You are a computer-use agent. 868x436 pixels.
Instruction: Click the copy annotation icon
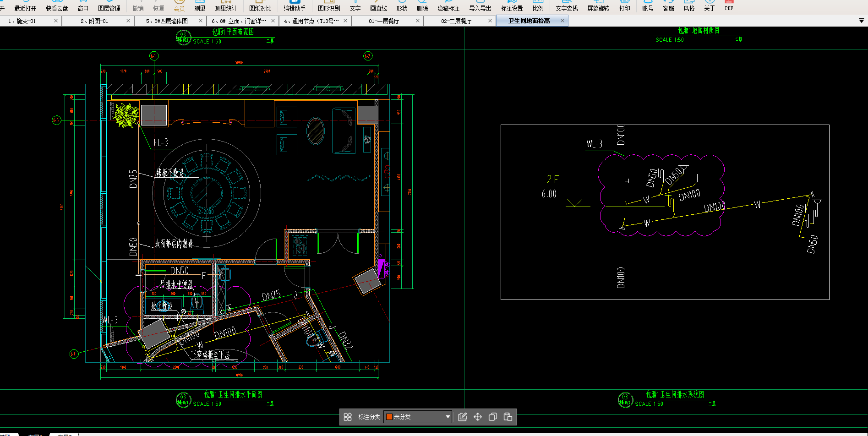pos(493,417)
